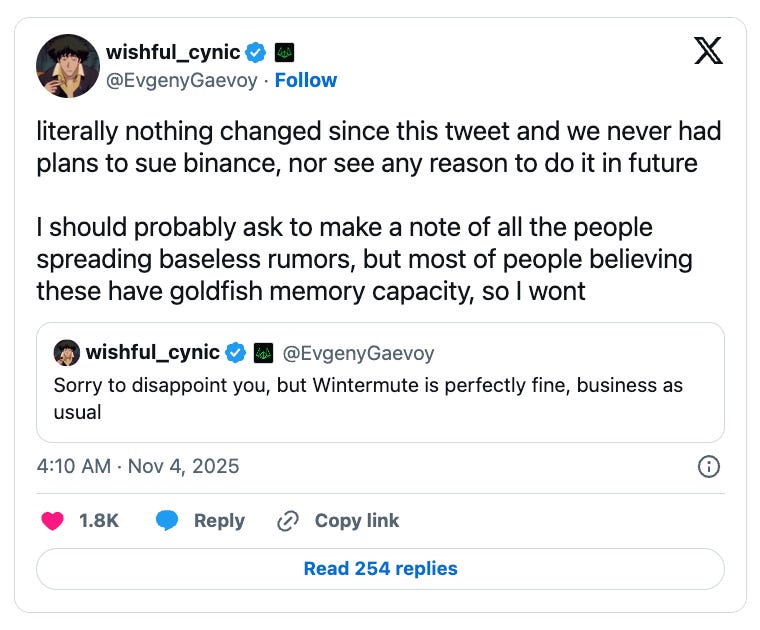This screenshot has width=760, height=630.
Task: Click the chain-link Copy link icon
Action: point(289,521)
